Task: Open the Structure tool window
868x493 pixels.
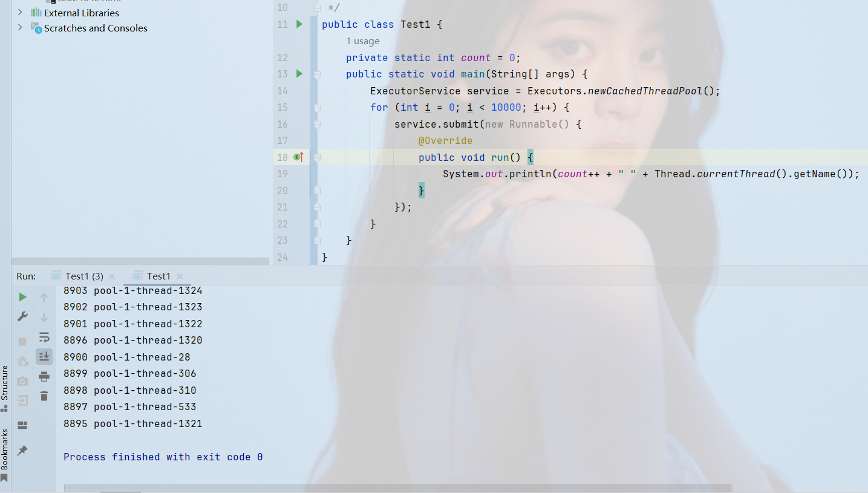Action: (5, 388)
